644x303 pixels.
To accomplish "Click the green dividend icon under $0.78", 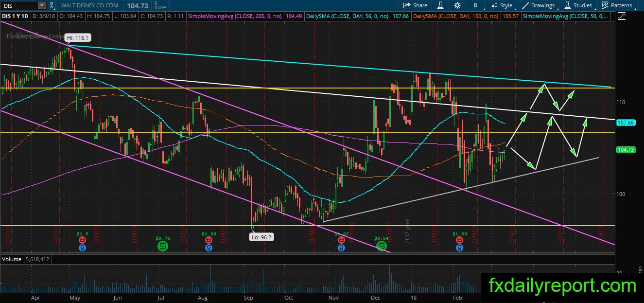I will coord(162,247).
